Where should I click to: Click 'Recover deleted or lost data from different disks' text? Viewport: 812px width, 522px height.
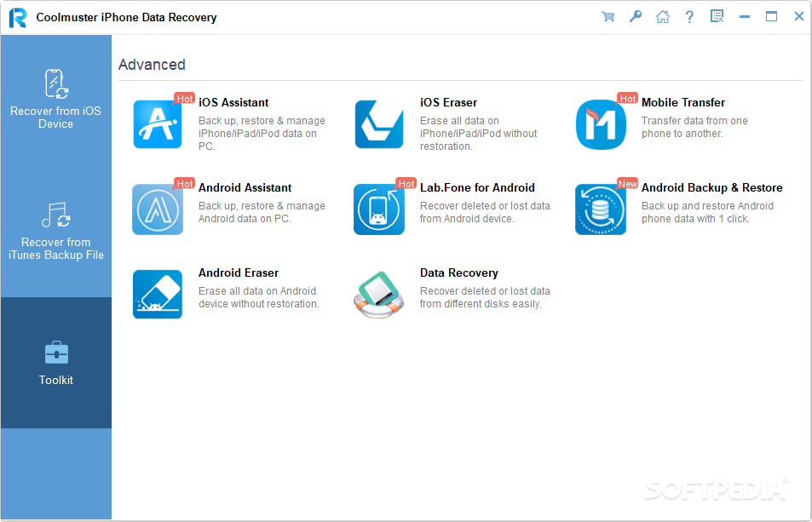485,297
